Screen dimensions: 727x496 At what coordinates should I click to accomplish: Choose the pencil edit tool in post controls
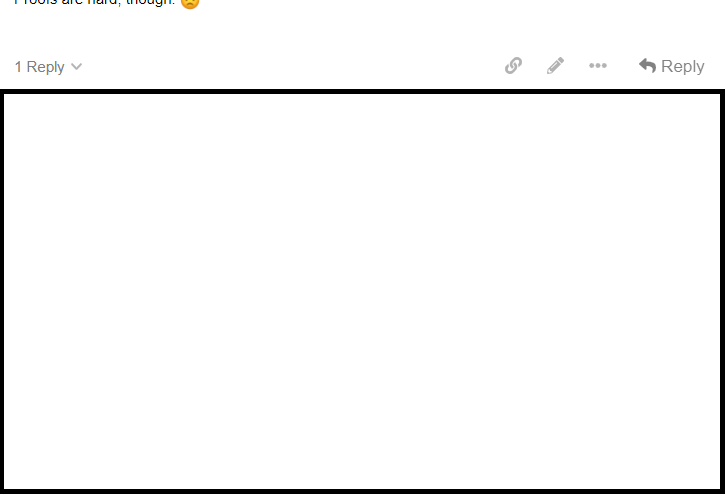pos(555,66)
